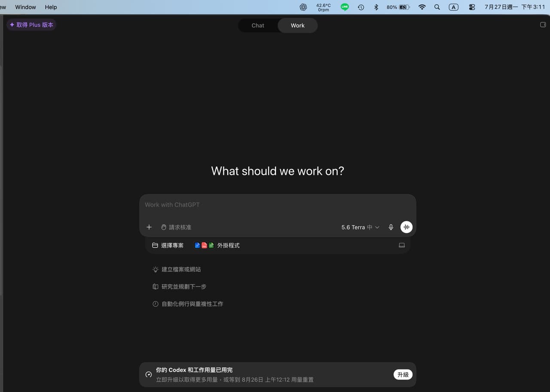
Task: Open Control Center
Action: point(472,7)
